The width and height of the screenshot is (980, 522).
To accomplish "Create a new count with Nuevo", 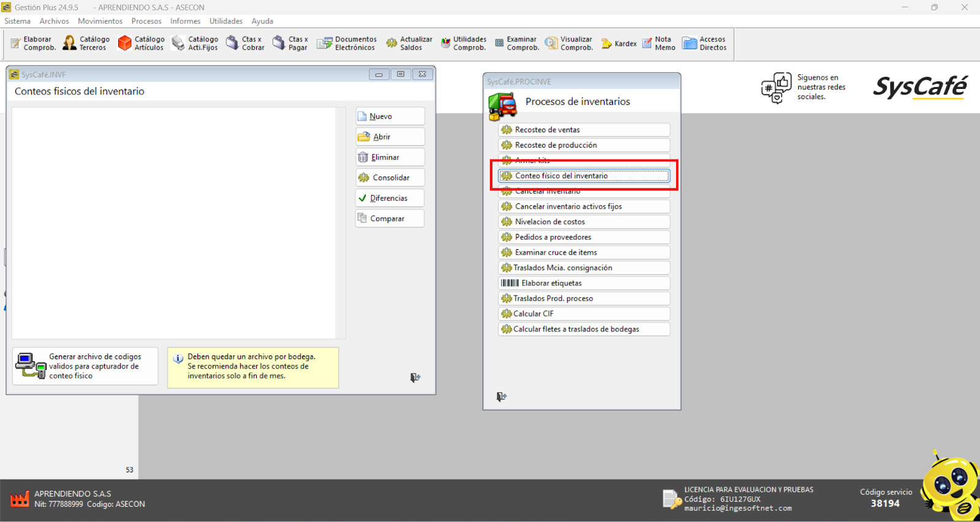I will click(x=390, y=116).
